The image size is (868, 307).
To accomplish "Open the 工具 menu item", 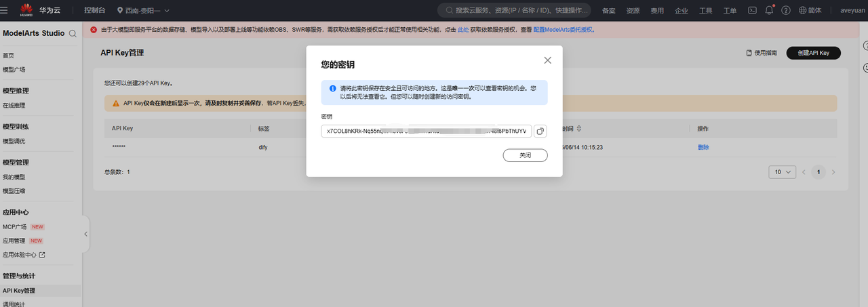I will coord(706,11).
